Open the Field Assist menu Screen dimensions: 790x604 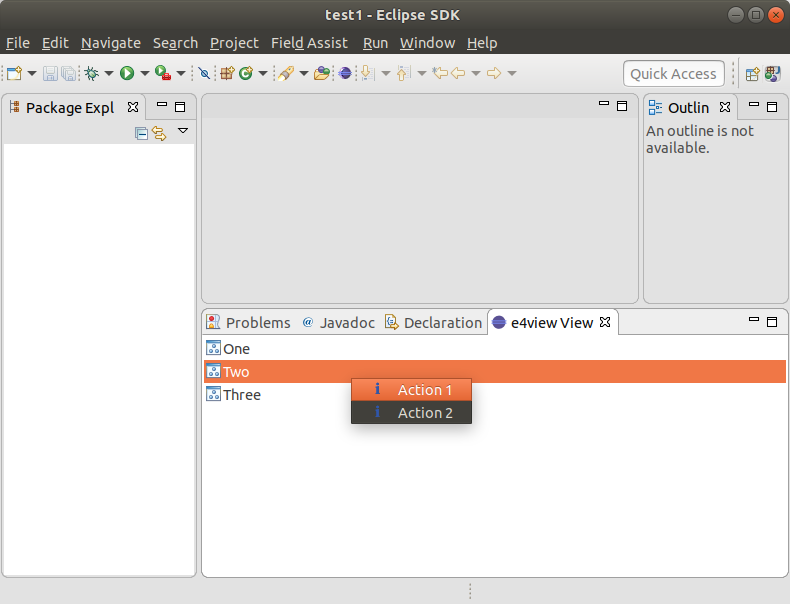pyautogui.click(x=309, y=43)
